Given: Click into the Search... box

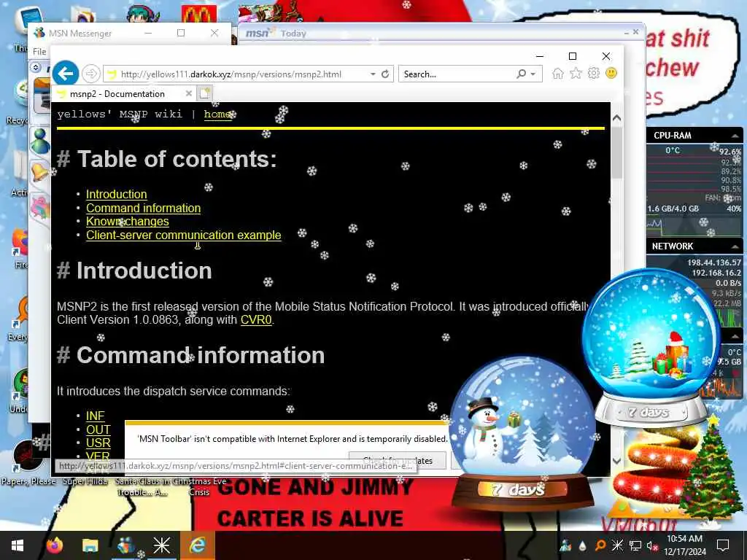Looking at the screenshot, I should click(457, 74).
